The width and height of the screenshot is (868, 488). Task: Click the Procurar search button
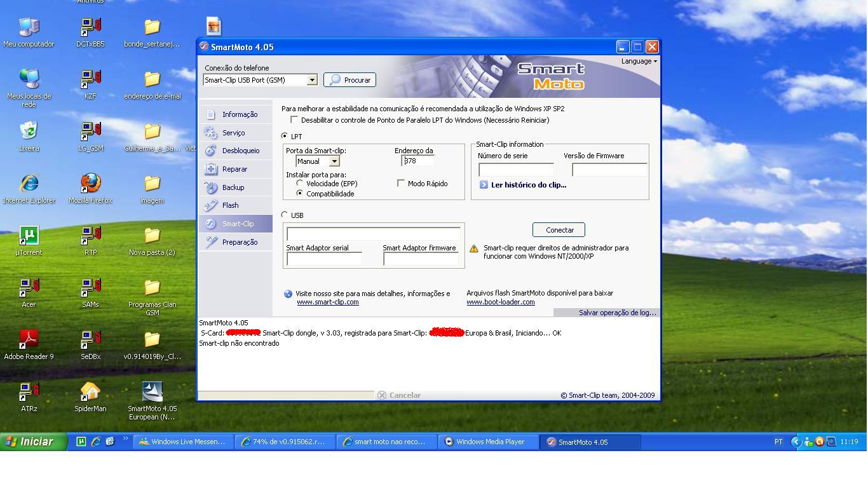coord(349,80)
